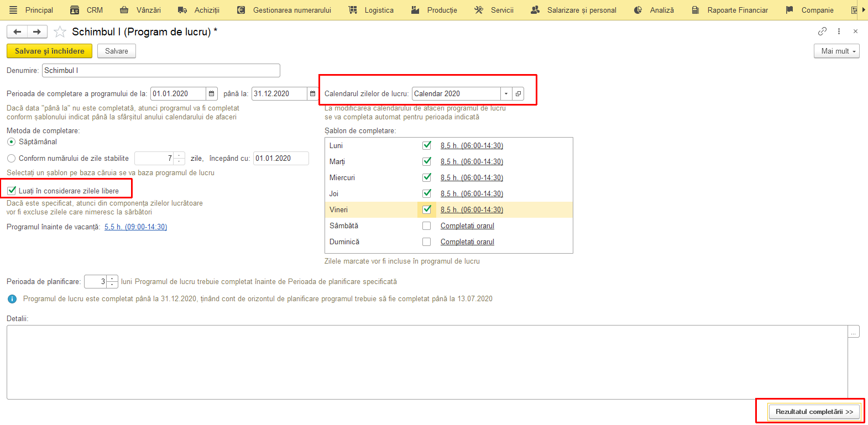Open Joi schedule 8.5 h. link

pos(472,193)
